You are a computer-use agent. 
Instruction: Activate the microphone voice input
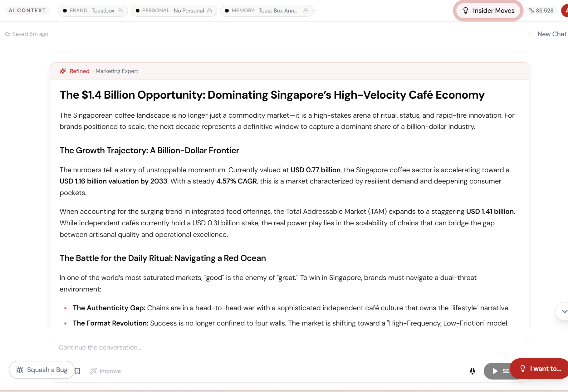click(x=472, y=371)
